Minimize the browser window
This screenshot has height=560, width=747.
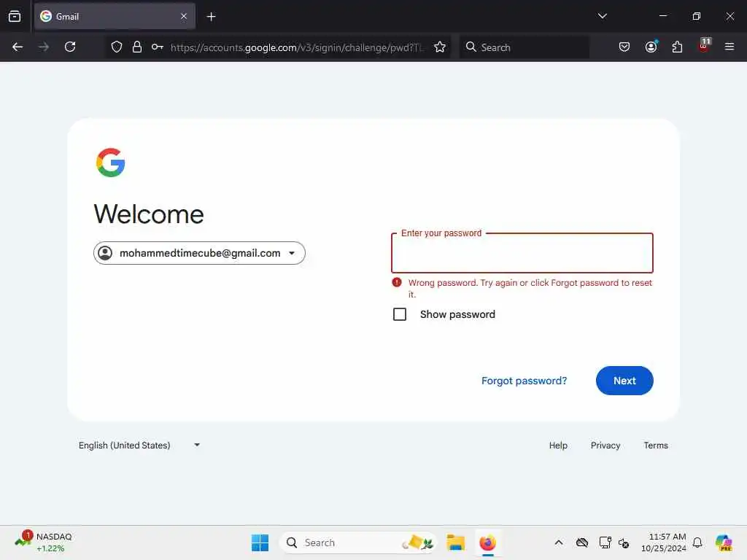coord(662,16)
